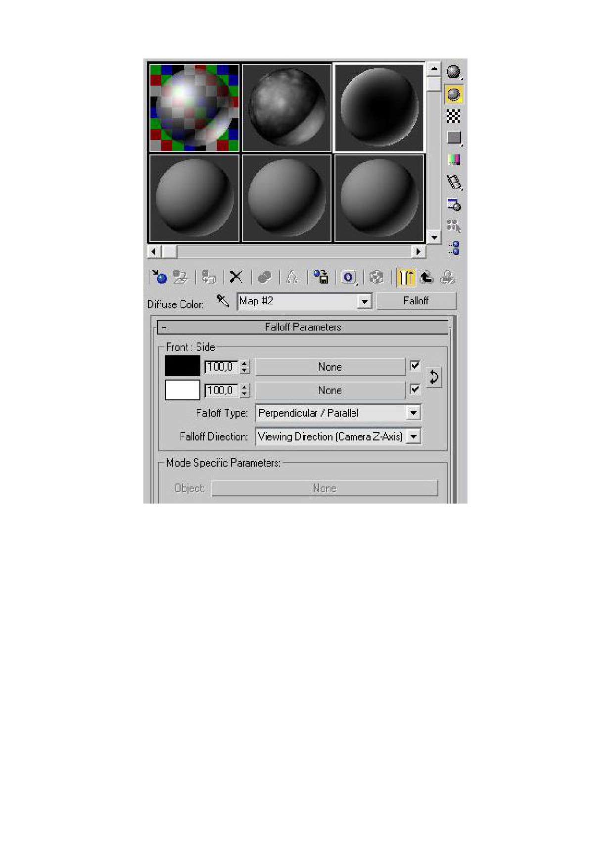Click first 100,0 amount field
The height and width of the screenshot is (868, 613).
222,367
